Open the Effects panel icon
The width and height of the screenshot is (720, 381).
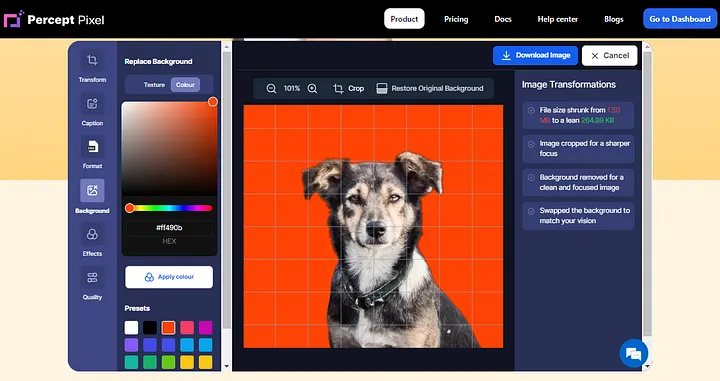(92, 235)
